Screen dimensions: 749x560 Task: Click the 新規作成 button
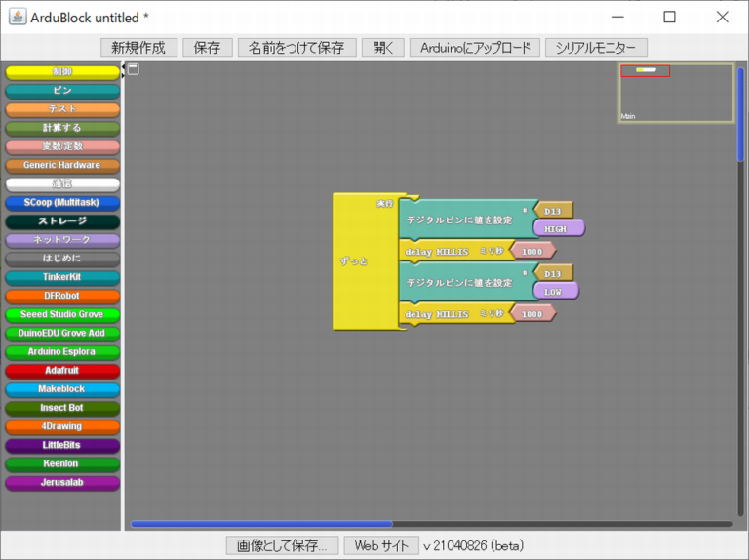click(x=138, y=47)
